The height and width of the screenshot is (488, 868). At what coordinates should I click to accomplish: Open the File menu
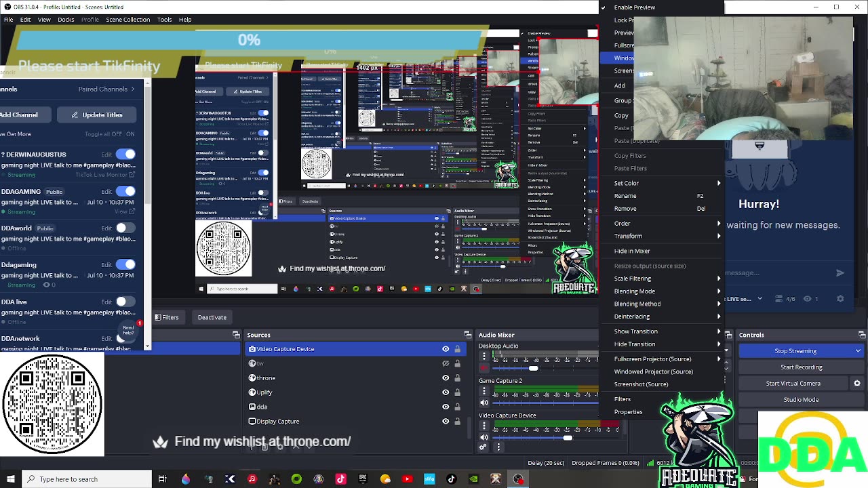[x=9, y=20]
